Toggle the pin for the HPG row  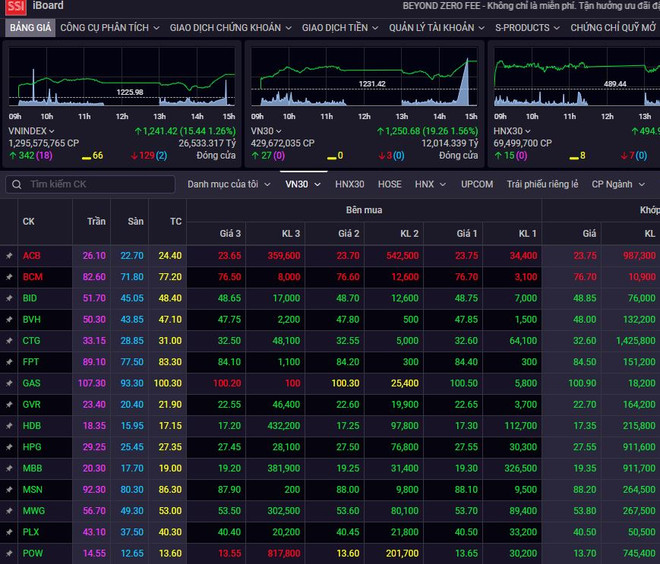9,447
